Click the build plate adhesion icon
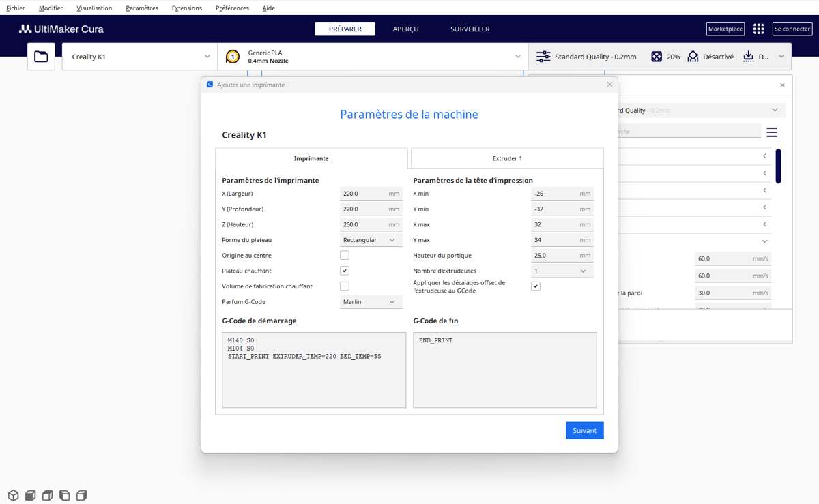This screenshot has width=819, height=504. 749,57
